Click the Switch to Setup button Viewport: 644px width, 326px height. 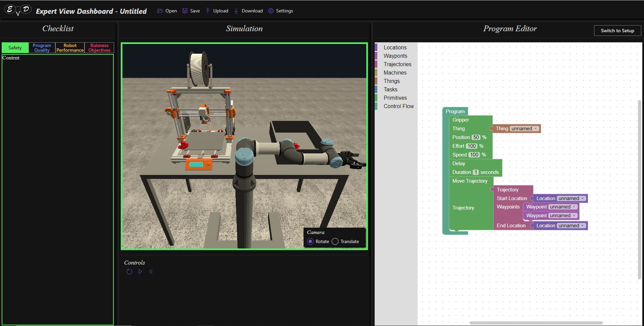pyautogui.click(x=618, y=31)
